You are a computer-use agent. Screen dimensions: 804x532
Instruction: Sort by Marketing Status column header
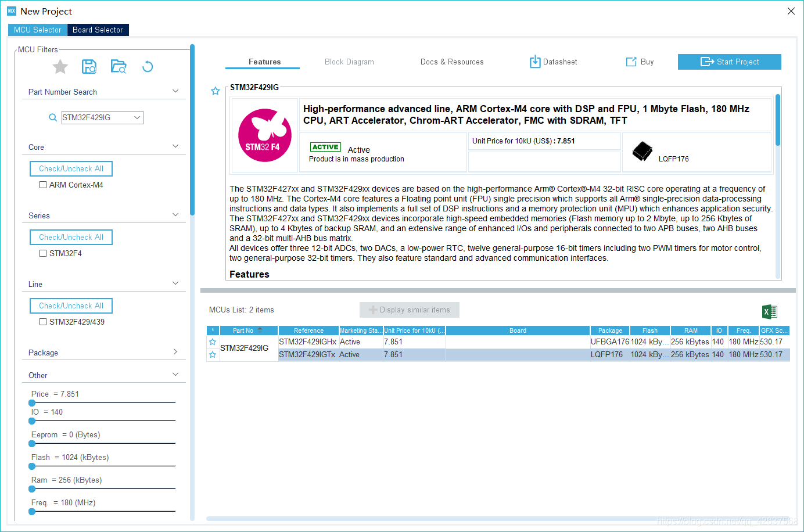pyautogui.click(x=361, y=330)
